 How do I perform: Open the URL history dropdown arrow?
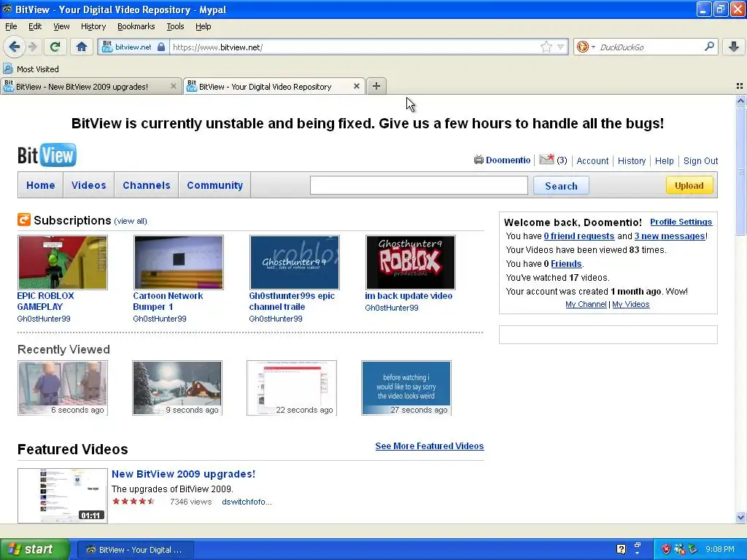560,47
